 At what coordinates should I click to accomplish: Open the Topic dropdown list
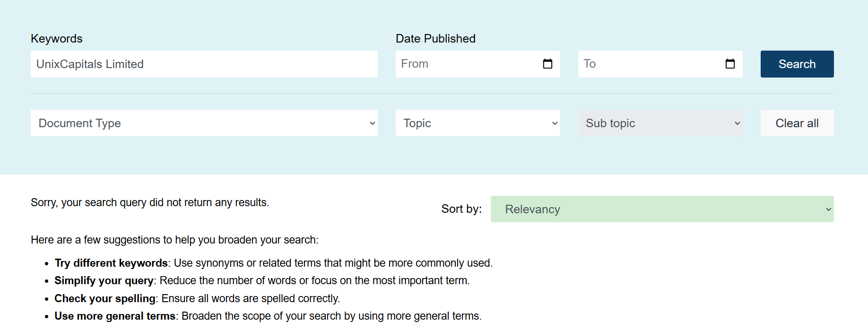[x=478, y=123]
